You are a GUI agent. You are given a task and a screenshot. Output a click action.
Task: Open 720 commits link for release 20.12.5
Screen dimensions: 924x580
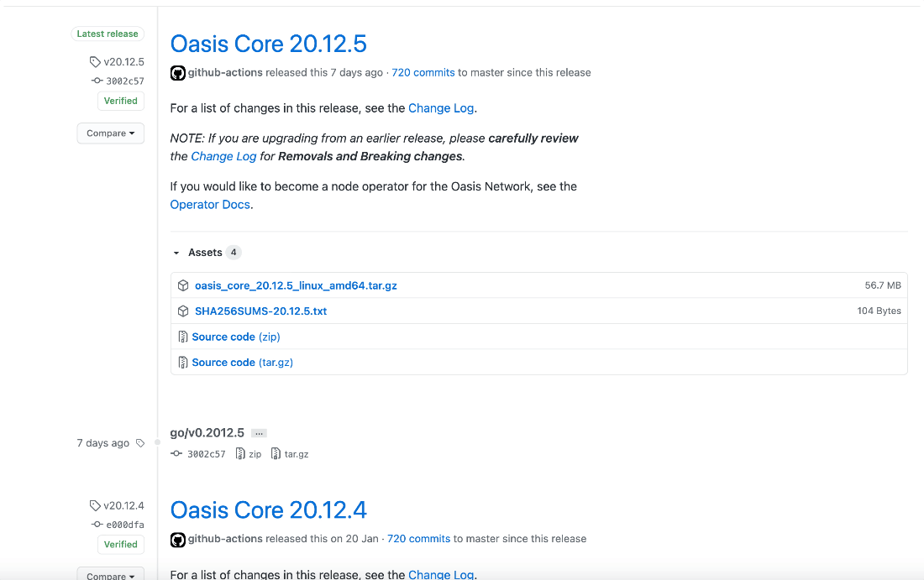[x=423, y=72]
